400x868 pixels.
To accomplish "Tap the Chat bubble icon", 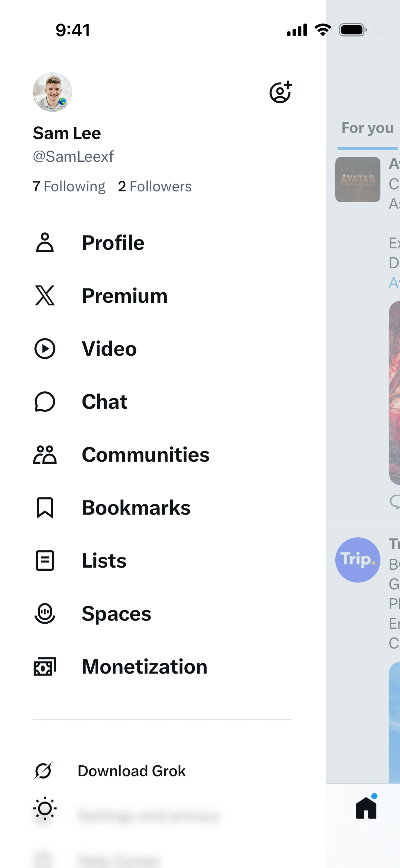I will (45, 402).
